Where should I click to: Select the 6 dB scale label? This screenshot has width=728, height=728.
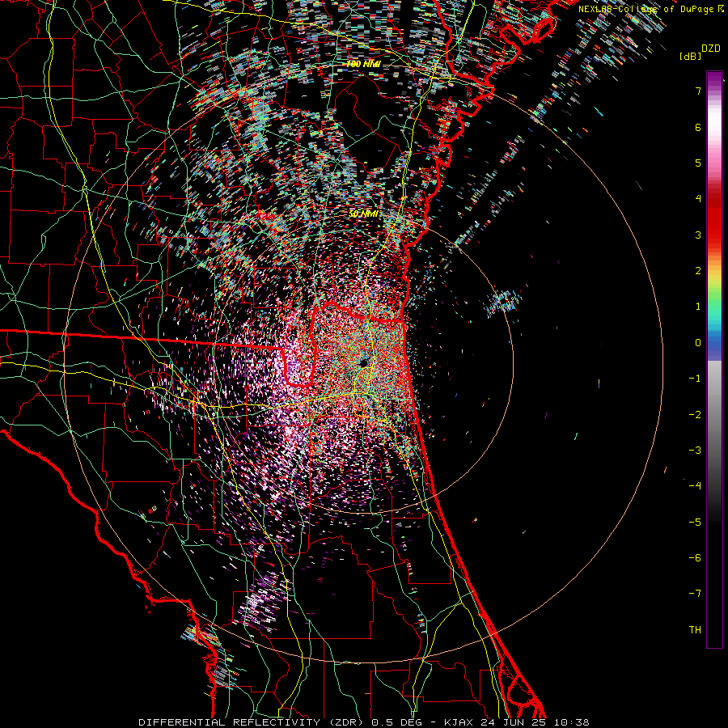(698, 127)
